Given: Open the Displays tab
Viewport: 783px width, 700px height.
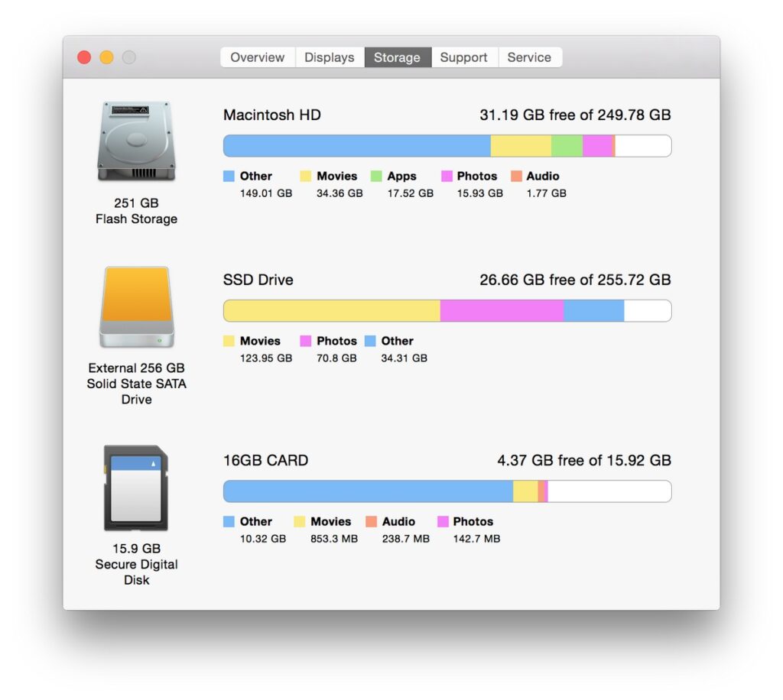Looking at the screenshot, I should [329, 57].
